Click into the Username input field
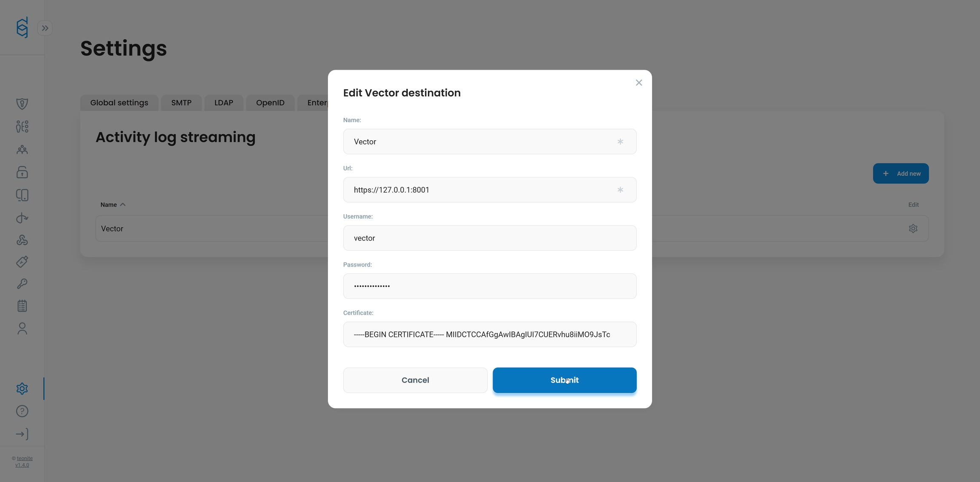980x482 pixels. 490,238
